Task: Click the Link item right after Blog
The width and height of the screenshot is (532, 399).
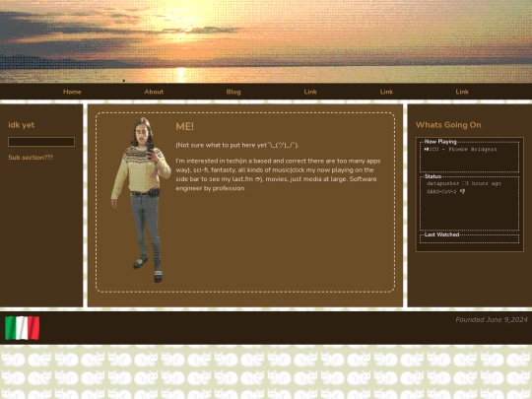Action: coord(310,92)
